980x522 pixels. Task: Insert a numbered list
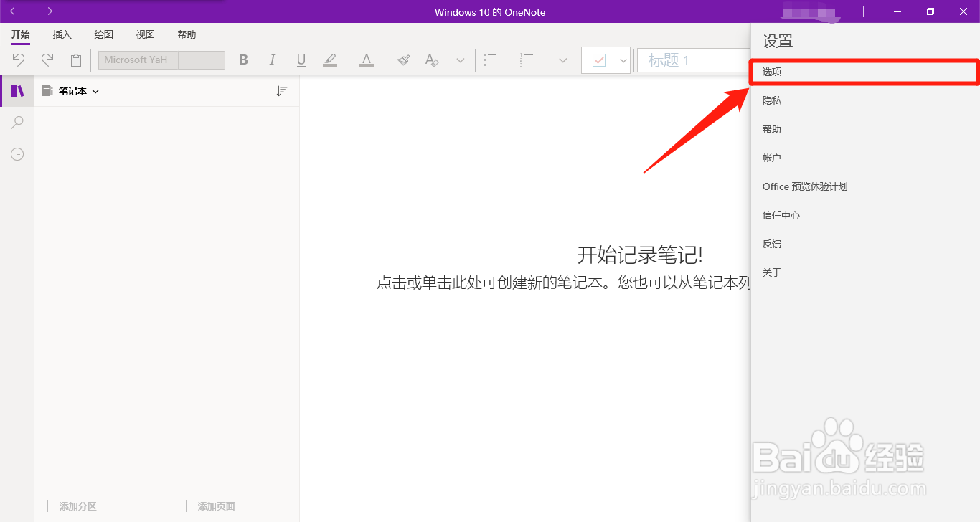[x=527, y=60]
